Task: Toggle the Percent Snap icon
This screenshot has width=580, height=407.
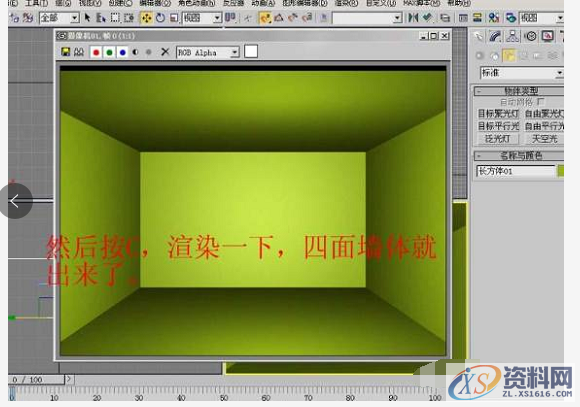Action: click(293, 17)
